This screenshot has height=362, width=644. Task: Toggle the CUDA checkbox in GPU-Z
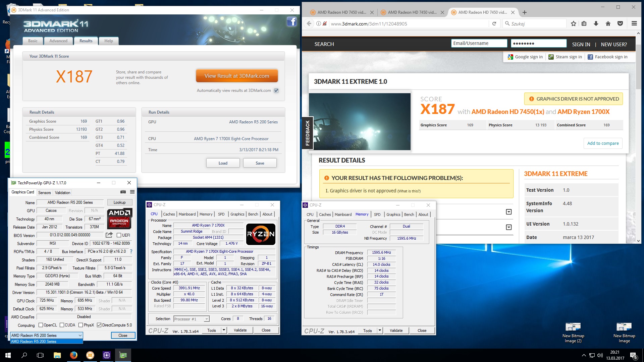(x=62, y=325)
